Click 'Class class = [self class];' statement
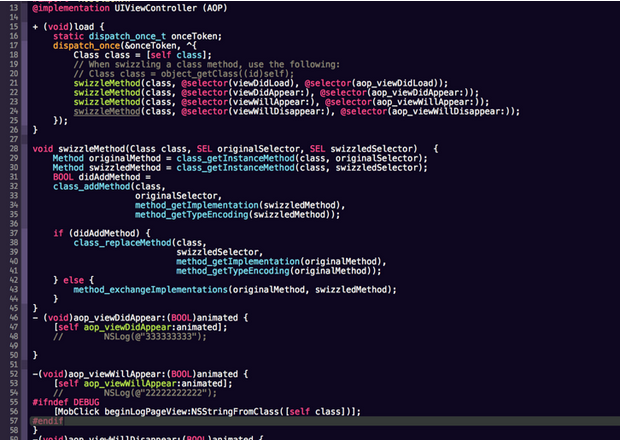 [142, 55]
